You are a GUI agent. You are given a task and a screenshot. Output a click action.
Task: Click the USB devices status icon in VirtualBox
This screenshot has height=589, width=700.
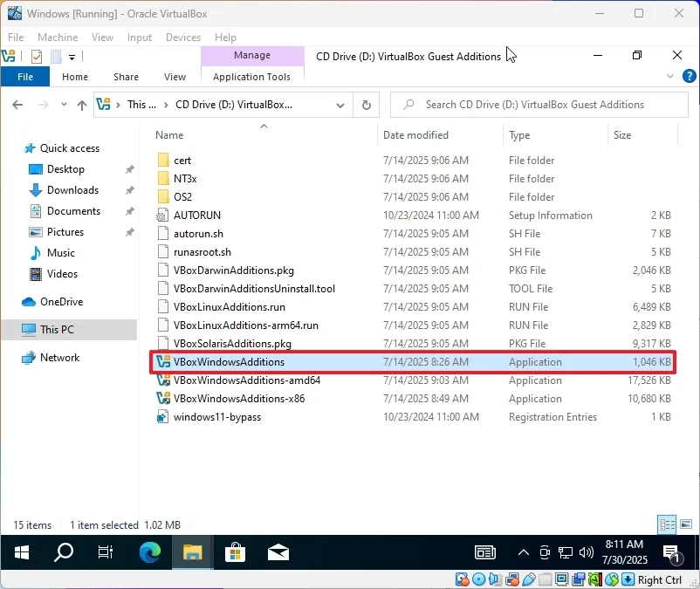point(527,579)
